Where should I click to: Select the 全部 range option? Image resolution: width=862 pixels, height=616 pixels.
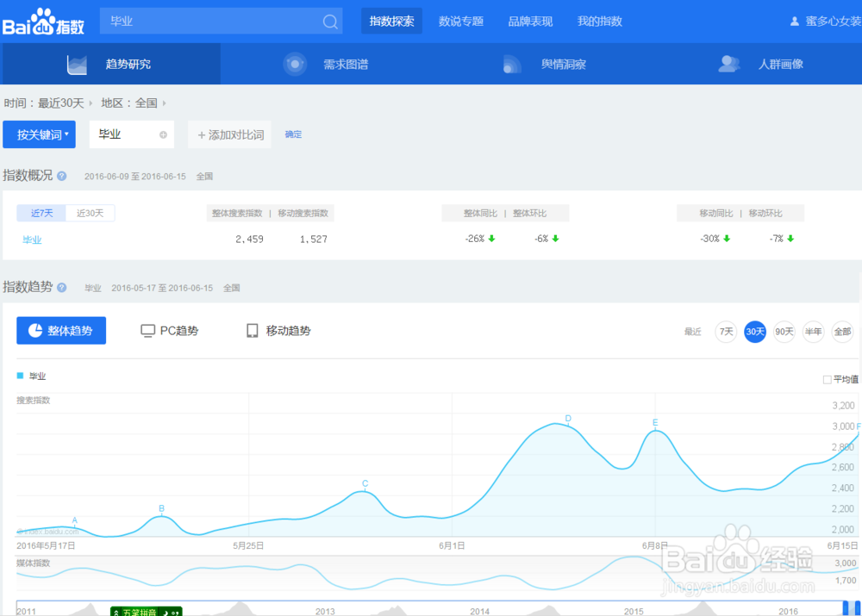842,332
